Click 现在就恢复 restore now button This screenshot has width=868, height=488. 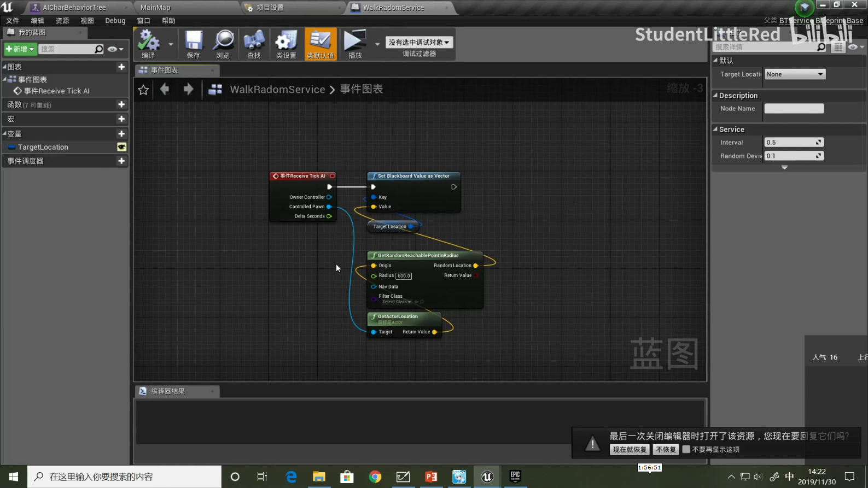[x=630, y=450]
